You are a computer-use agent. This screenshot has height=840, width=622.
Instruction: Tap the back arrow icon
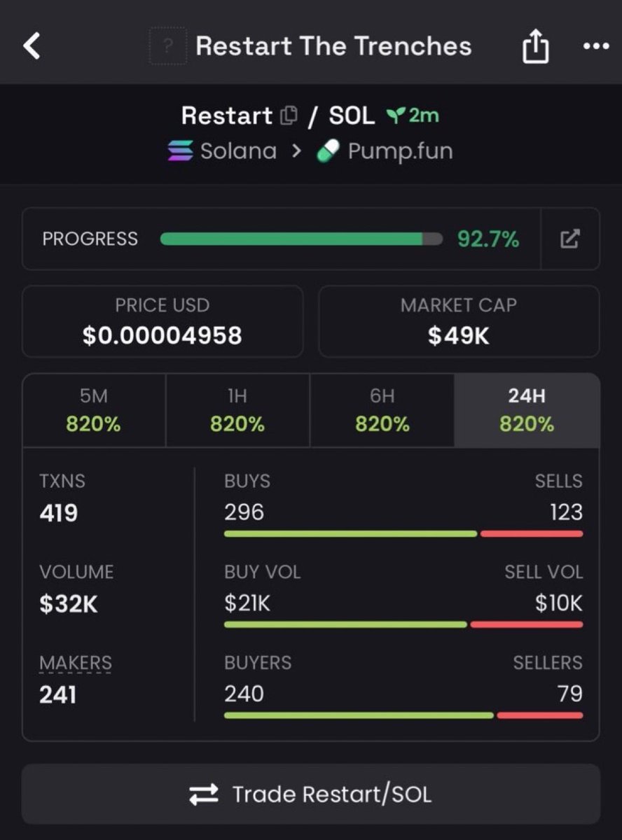pos(32,46)
